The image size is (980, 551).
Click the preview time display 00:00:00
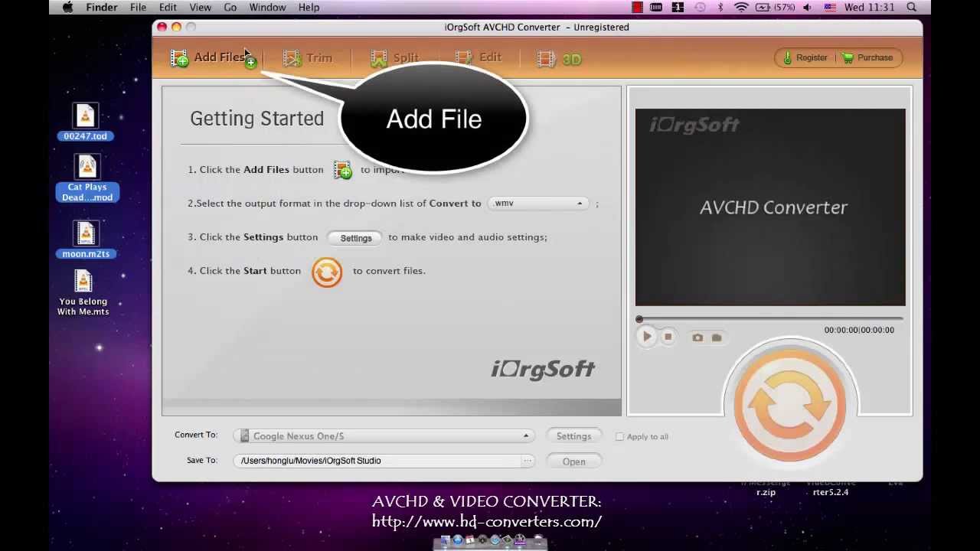point(858,331)
